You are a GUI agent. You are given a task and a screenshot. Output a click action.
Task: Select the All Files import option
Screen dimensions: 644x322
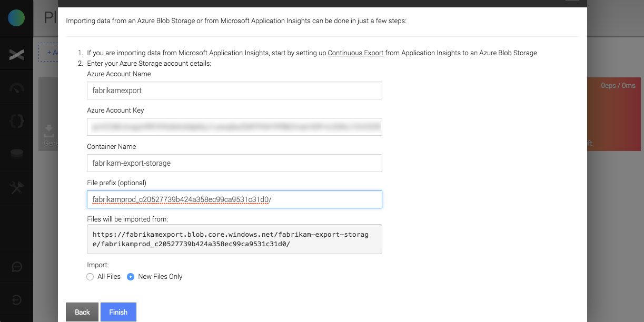click(91, 277)
